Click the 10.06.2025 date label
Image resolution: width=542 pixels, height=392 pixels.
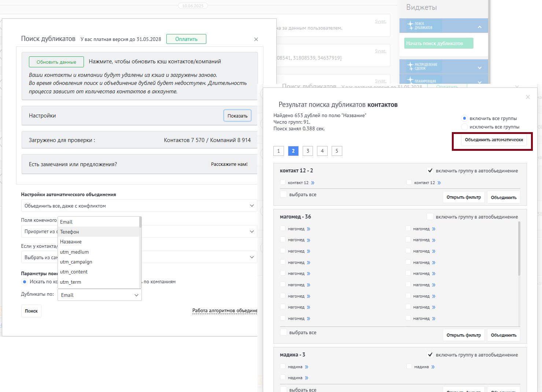tap(193, 6)
